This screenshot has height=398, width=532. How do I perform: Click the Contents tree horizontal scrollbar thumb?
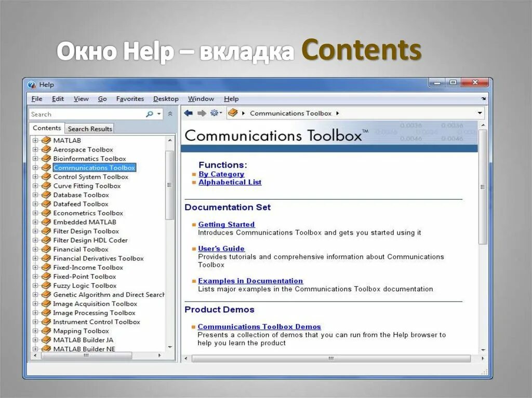[87, 355]
